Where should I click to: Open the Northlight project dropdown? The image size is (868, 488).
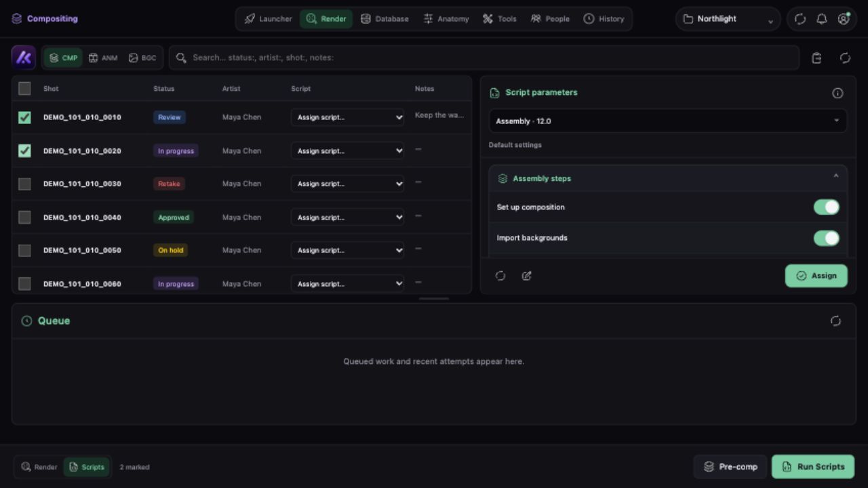click(728, 19)
